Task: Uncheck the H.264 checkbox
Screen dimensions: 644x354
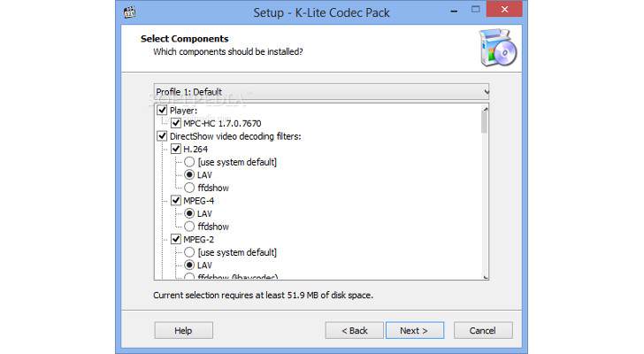Action: click(176, 149)
